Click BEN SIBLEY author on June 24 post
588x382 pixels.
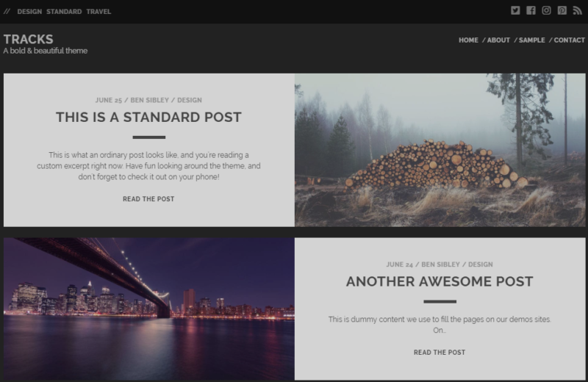[440, 264]
